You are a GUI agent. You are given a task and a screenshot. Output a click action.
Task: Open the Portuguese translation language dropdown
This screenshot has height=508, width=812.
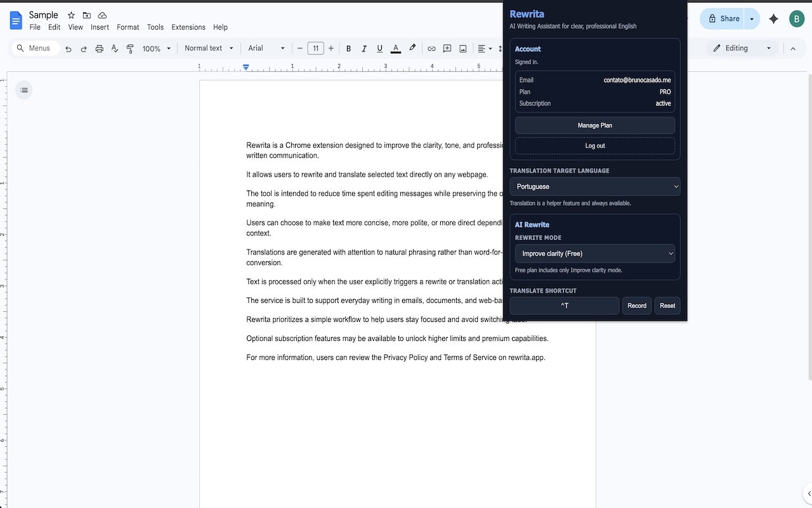point(594,186)
